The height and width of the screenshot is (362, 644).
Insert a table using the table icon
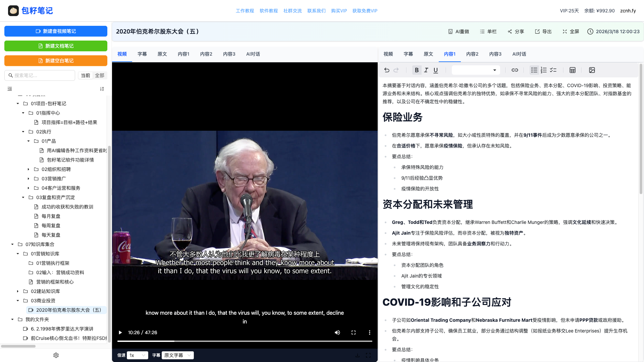(x=573, y=70)
